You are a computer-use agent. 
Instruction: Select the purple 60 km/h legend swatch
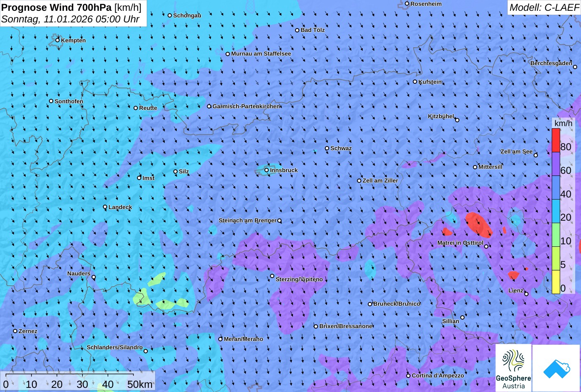[x=556, y=164]
